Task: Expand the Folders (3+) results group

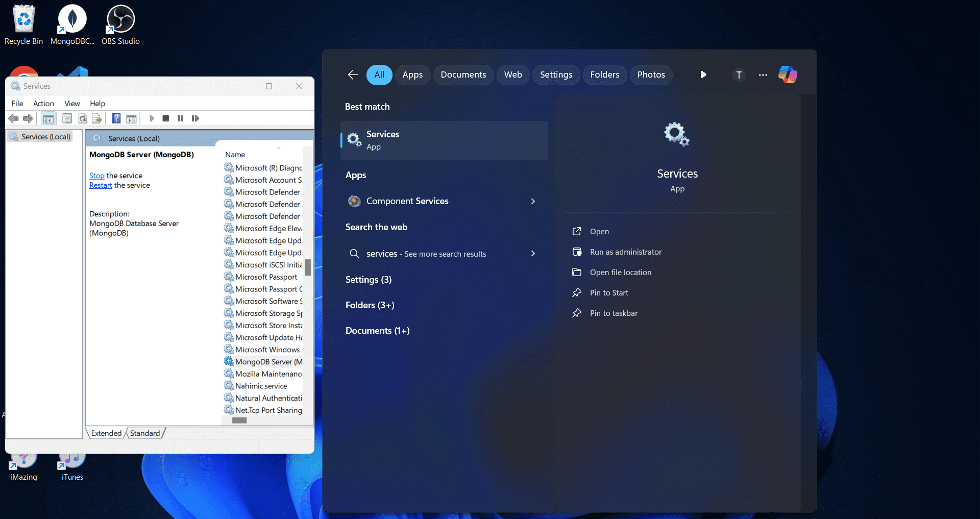Action: click(370, 305)
